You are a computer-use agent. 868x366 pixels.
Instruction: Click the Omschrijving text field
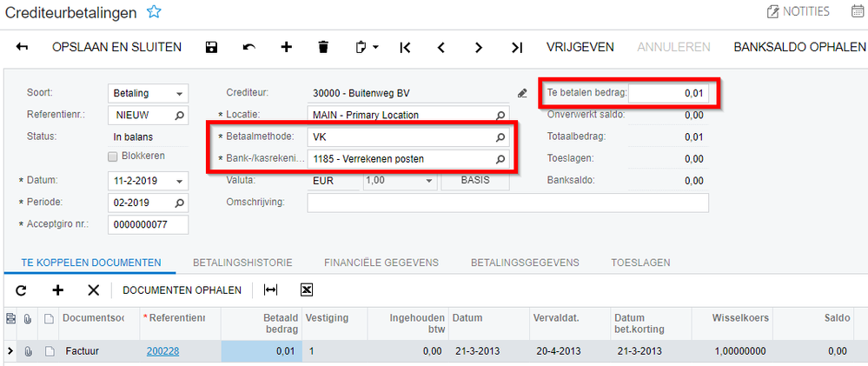(x=507, y=203)
